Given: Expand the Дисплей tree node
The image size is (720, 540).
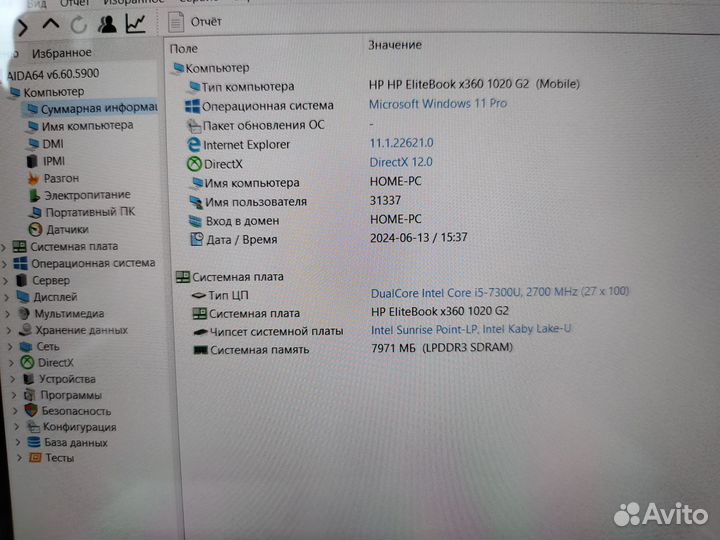Looking at the screenshot, I should (x=7, y=297).
